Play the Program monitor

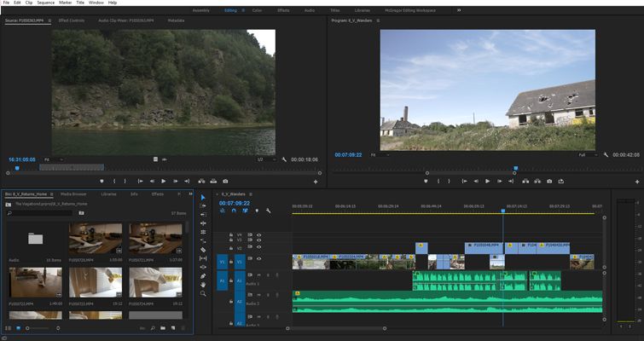point(488,181)
